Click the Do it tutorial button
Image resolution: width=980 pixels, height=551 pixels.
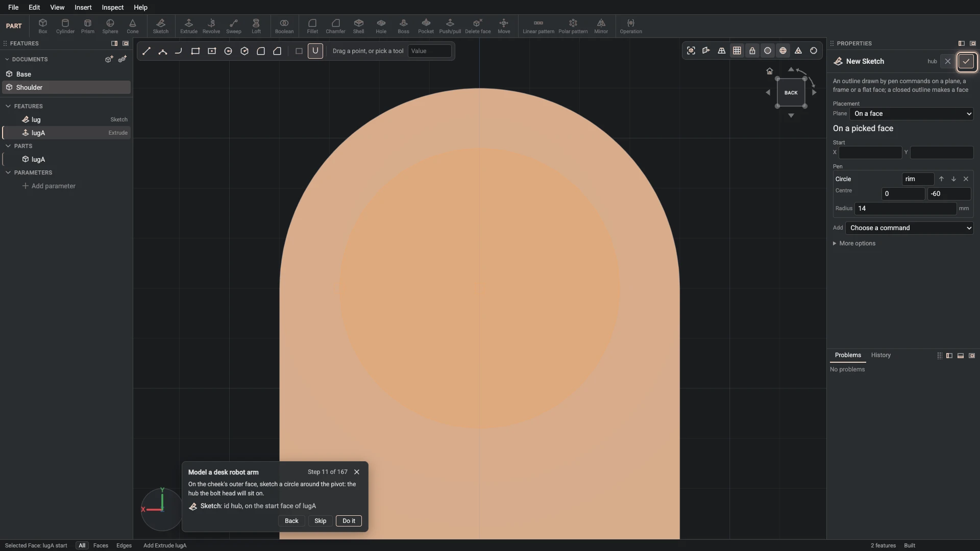[x=349, y=521]
